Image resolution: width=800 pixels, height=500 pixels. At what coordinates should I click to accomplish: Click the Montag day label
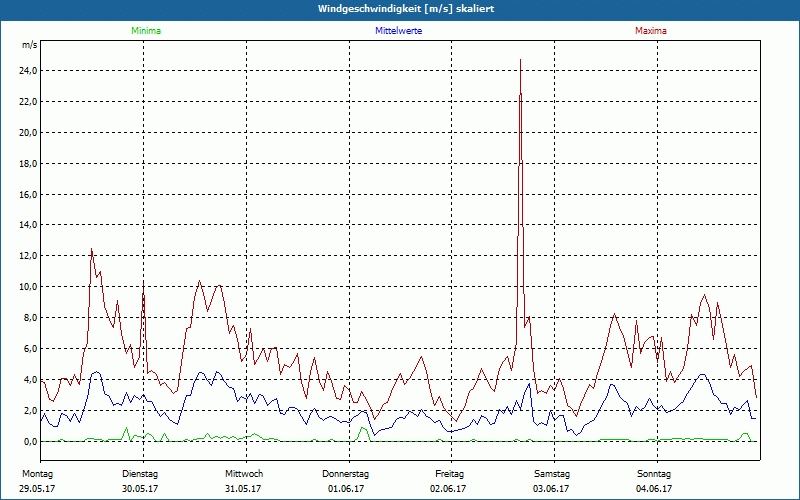pos(37,474)
